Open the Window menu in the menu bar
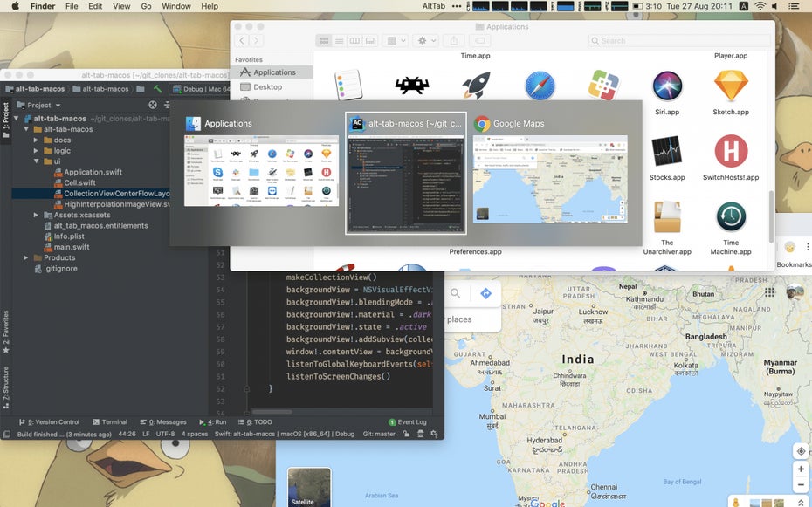Screen dimensions: 812x507 click(176, 6)
